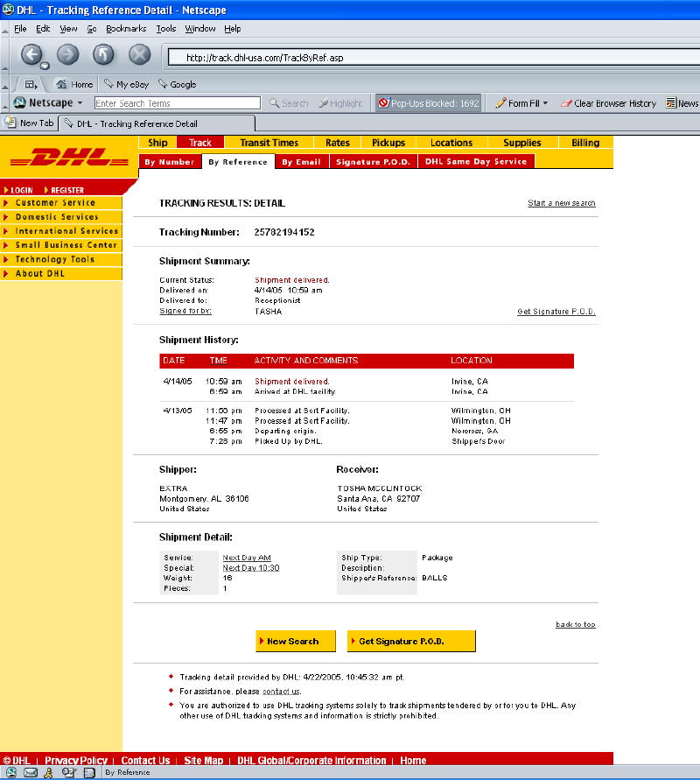The image size is (700, 780).
Task: Switch to the By Number sub-tab
Action: (x=170, y=162)
